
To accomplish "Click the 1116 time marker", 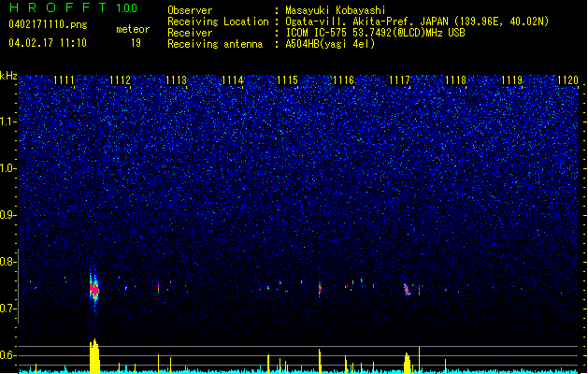I will click(x=343, y=79).
